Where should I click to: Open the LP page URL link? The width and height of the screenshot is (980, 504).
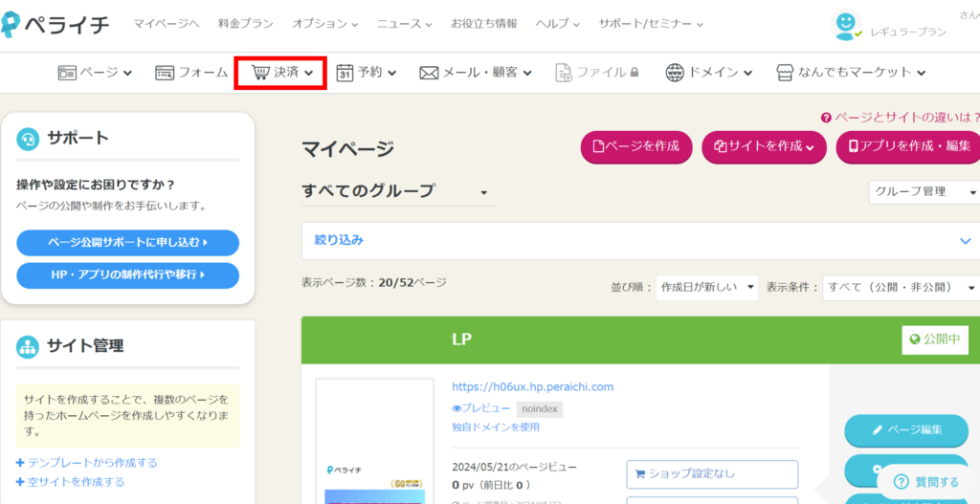(532, 386)
